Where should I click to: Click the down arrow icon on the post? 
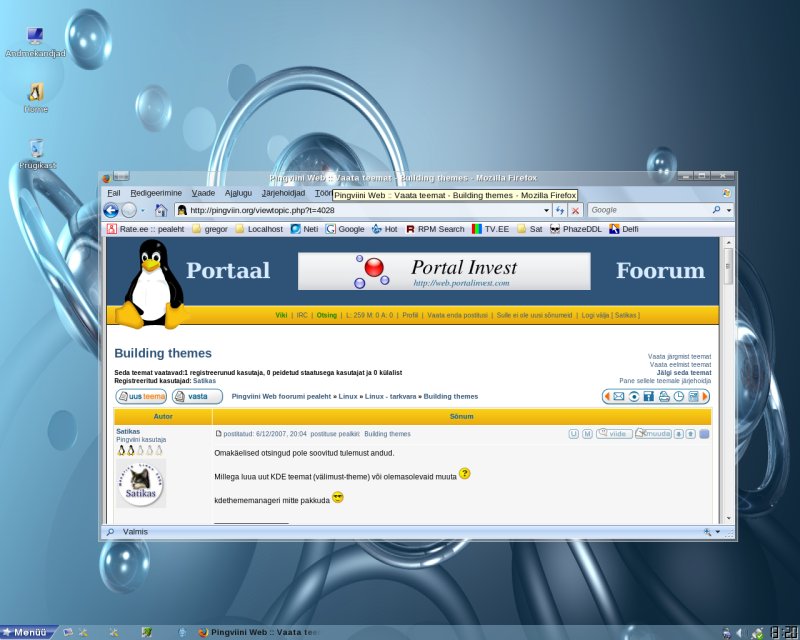pyautogui.click(x=679, y=434)
